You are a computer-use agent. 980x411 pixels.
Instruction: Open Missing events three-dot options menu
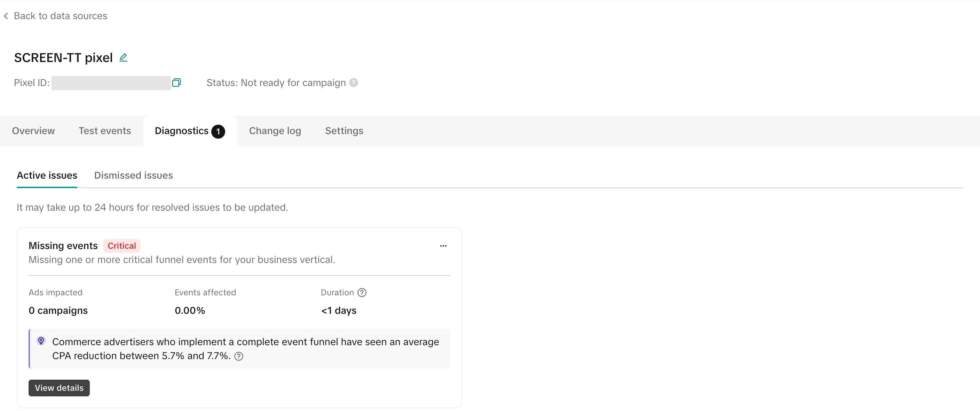443,246
